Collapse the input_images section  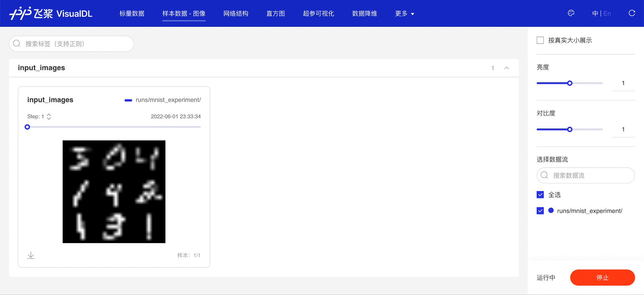[506, 68]
